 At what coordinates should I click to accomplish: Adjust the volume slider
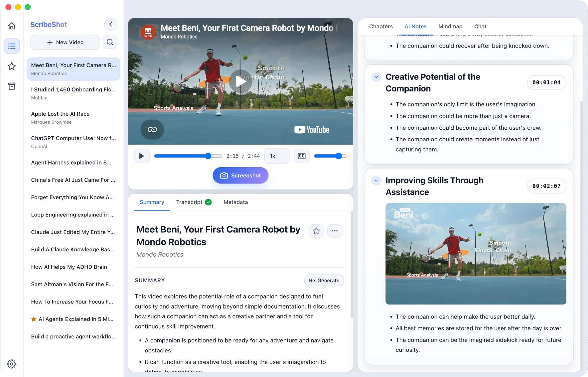(x=330, y=156)
